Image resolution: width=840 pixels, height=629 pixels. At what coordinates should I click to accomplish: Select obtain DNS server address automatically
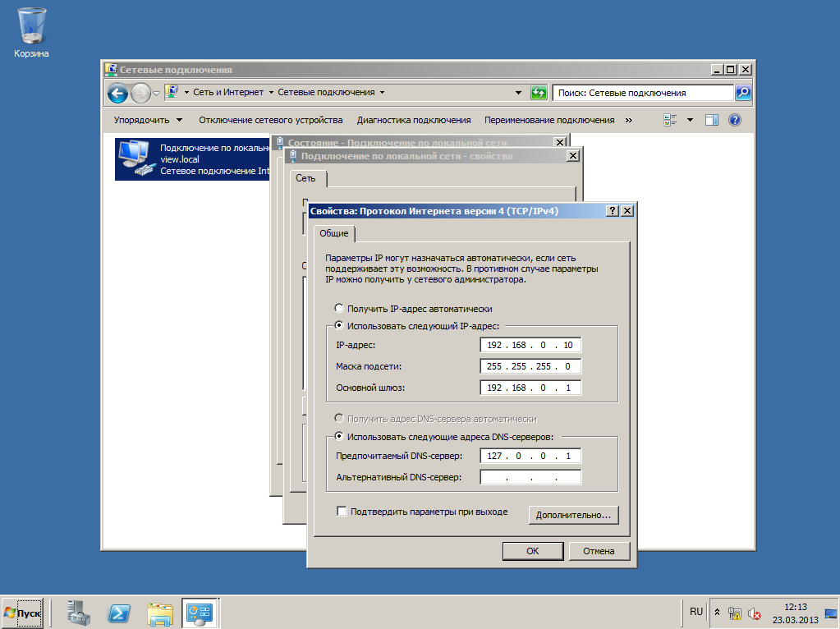click(339, 418)
